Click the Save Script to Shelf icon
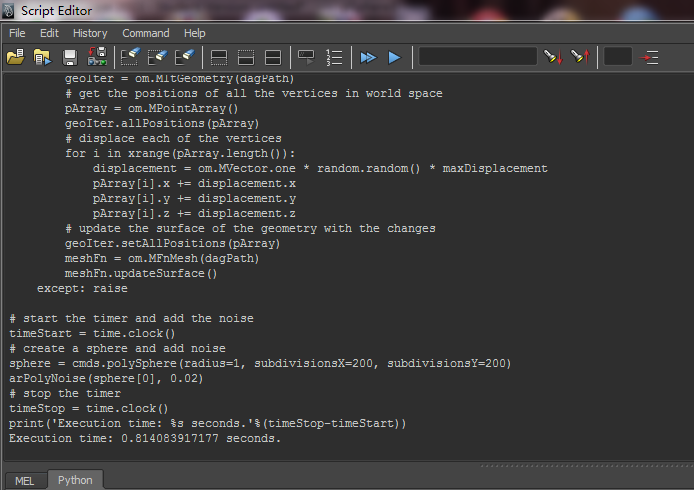 click(x=97, y=57)
